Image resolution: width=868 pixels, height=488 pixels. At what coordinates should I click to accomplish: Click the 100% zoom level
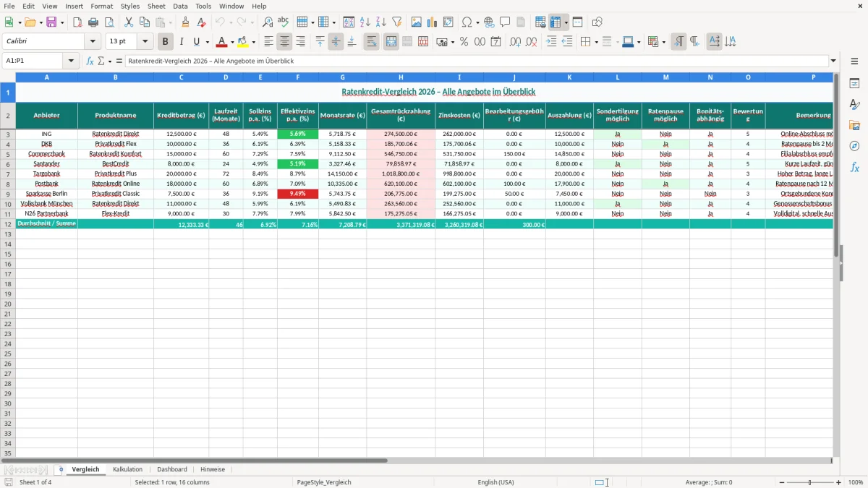(x=856, y=482)
